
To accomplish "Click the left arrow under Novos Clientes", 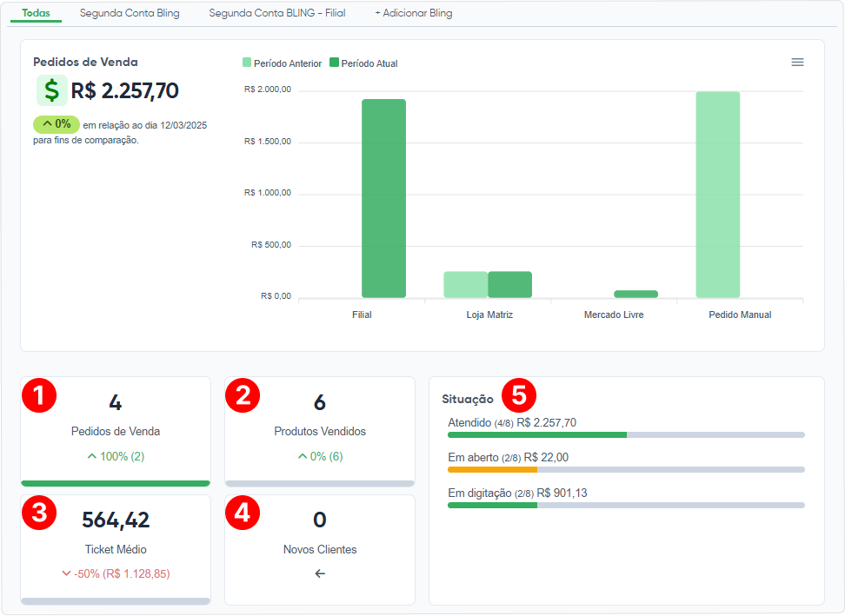I will pos(320,573).
